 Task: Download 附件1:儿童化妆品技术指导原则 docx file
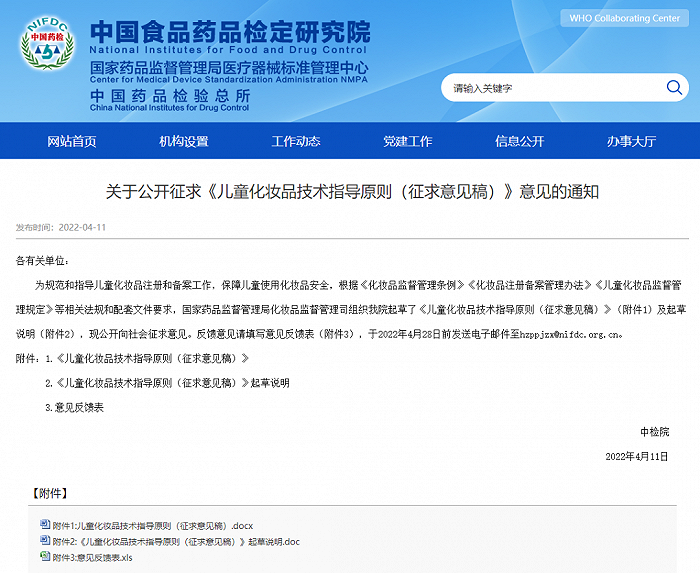[153, 526]
